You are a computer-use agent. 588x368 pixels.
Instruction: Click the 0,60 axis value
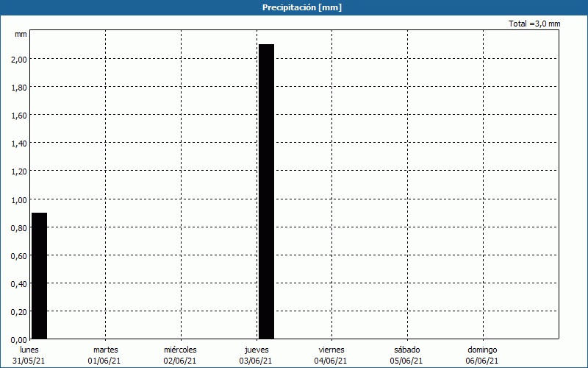click(x=19, y=255)
